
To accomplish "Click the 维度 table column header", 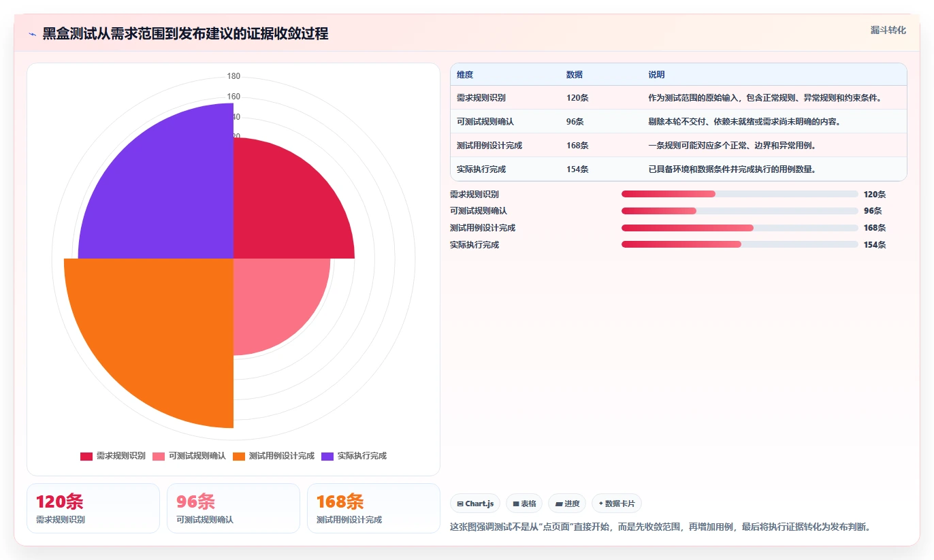I will tap(465, 75).
